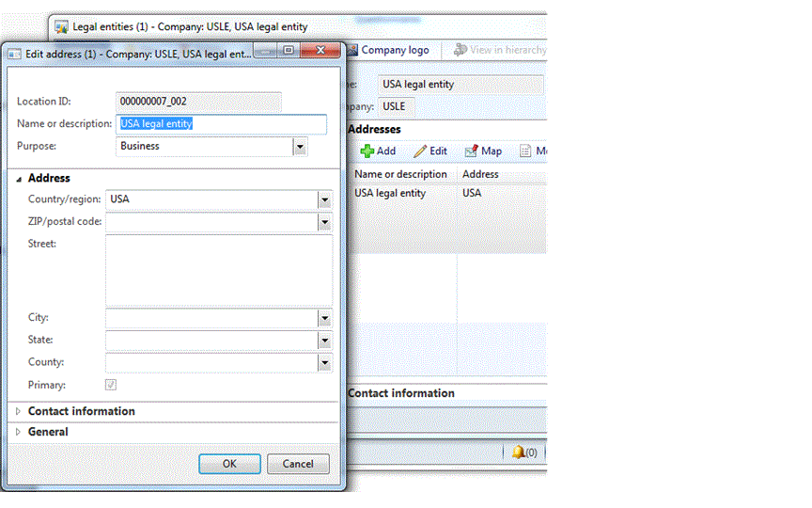Click the State input field
The image size is (812, 508).
pyautogui.click(x=211, y=340)
